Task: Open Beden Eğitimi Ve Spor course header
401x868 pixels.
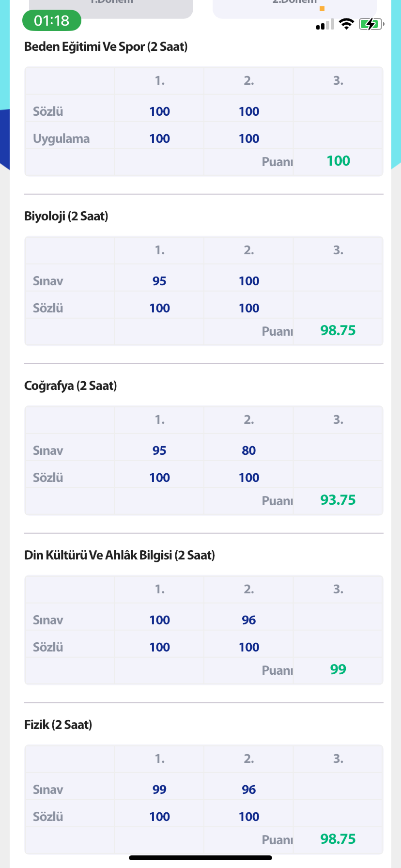Action: pos(106,46)
